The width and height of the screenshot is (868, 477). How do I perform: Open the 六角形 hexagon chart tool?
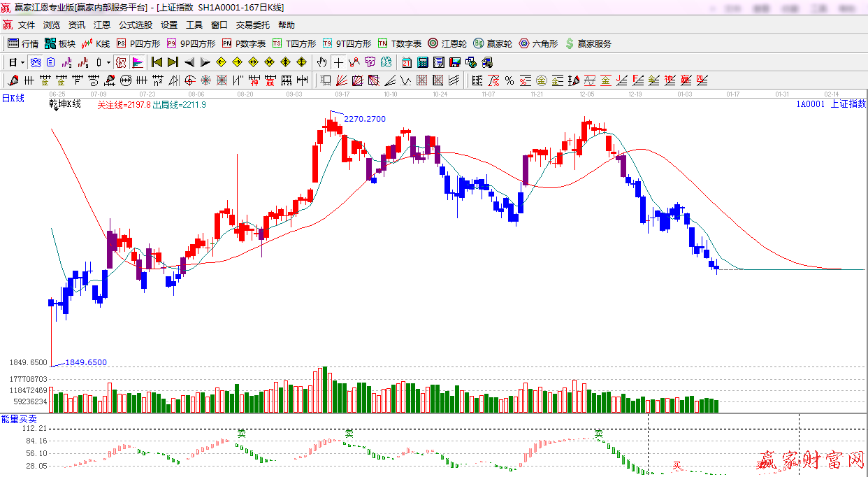click(x=538, y=43)
